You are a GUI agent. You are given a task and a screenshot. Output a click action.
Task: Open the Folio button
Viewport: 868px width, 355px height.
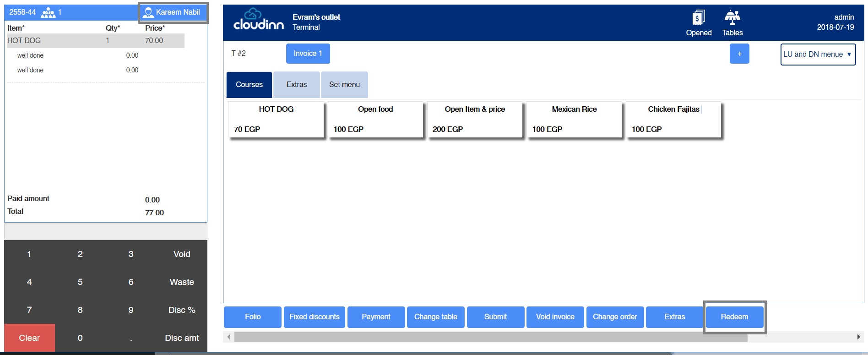click(253, 317)
